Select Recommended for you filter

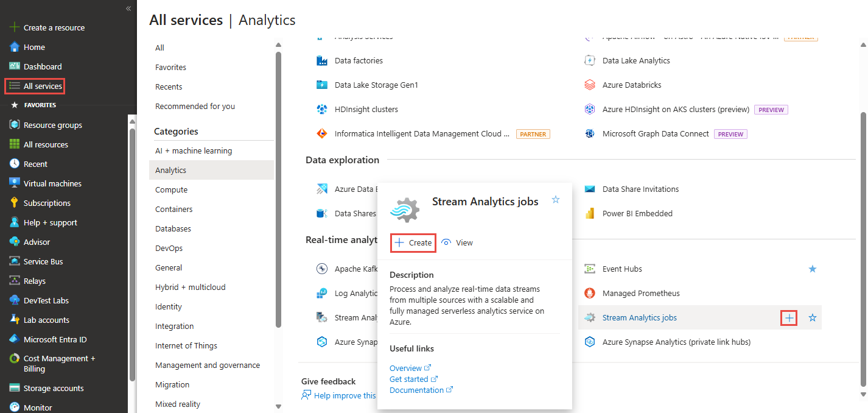(195, 106)
